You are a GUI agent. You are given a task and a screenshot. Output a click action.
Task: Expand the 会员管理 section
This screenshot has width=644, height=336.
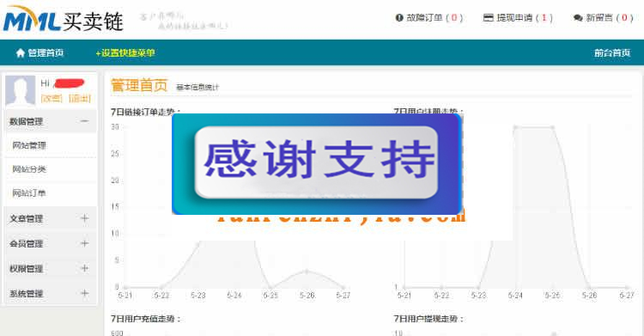point(84,243)
